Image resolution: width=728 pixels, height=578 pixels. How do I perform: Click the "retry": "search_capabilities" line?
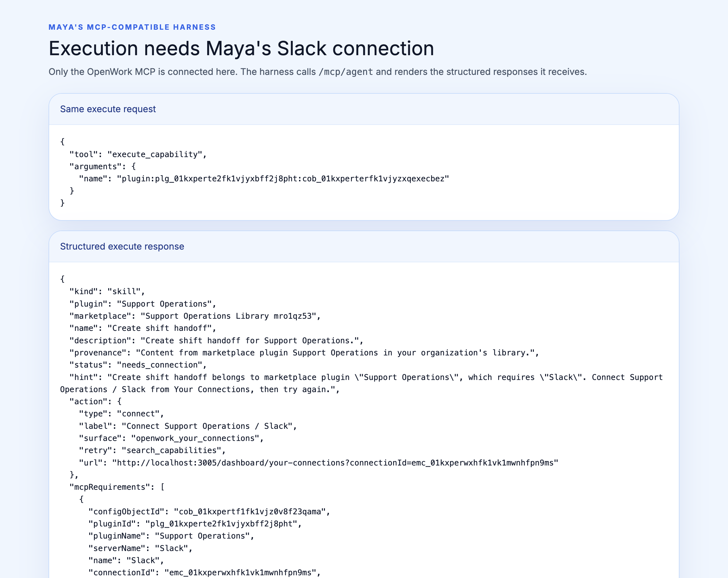152,450
